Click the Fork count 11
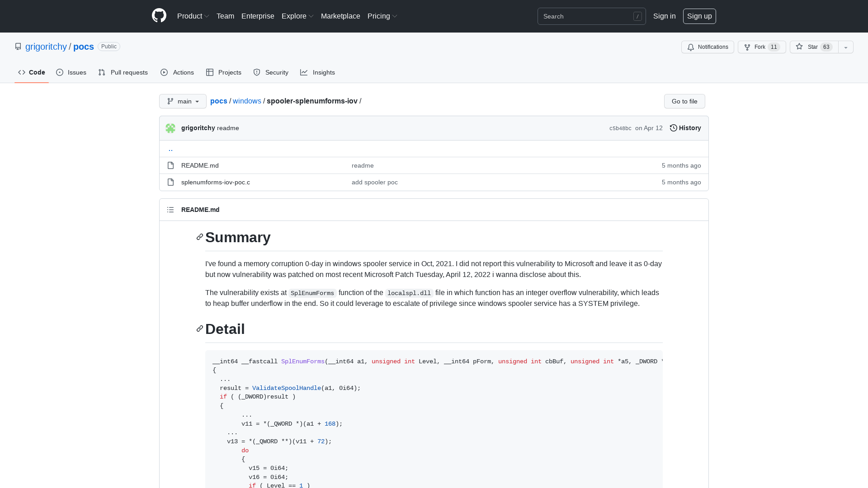This screenshot has width=868, height=488. [x=774, y=47]
